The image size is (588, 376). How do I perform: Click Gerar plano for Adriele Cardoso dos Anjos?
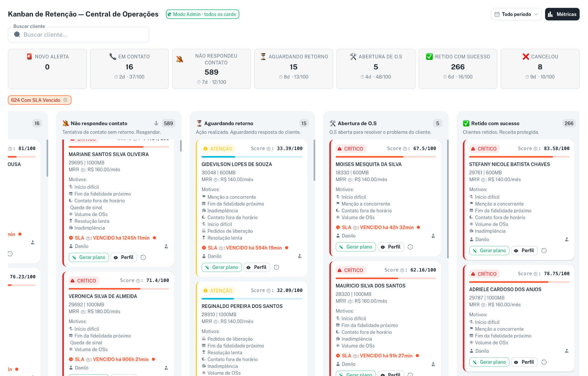(x=489, y=362)
